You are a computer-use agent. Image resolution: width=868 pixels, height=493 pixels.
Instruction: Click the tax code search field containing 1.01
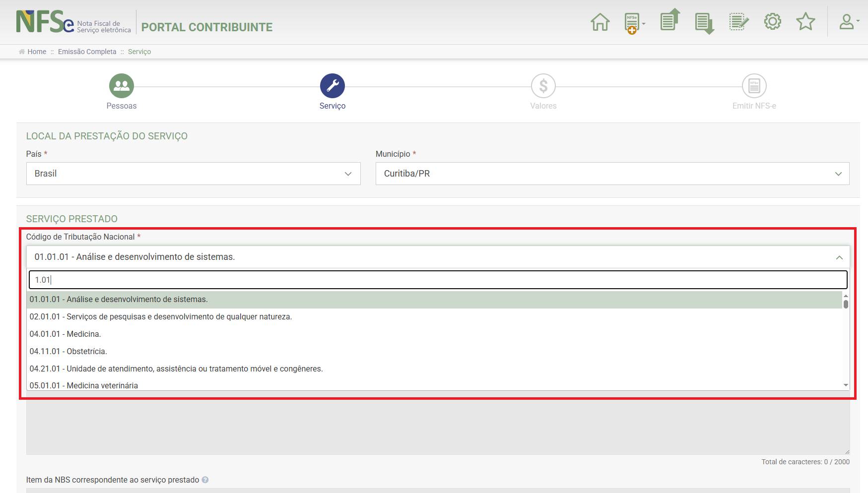(x=438, y=280)
